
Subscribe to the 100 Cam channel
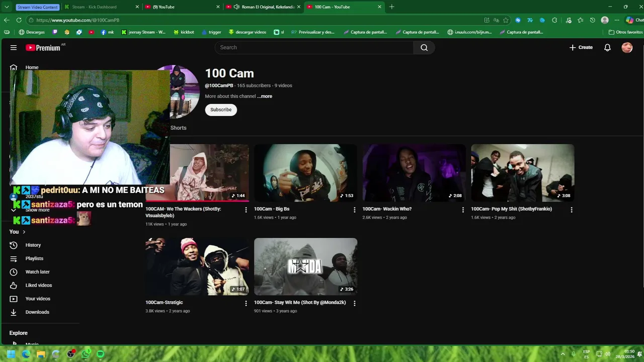pos(221,110)
